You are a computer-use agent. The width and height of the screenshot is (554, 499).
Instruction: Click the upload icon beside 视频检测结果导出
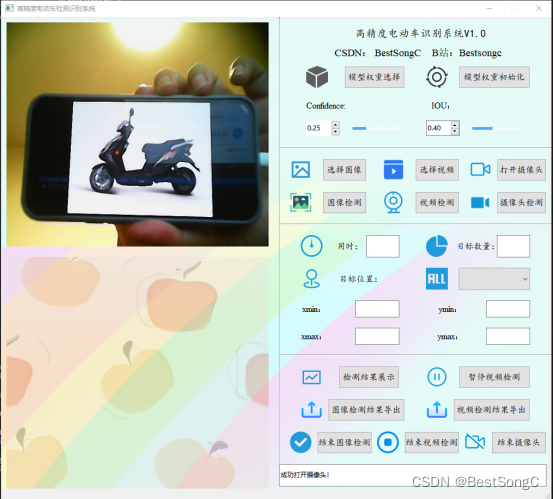(437, 410)
